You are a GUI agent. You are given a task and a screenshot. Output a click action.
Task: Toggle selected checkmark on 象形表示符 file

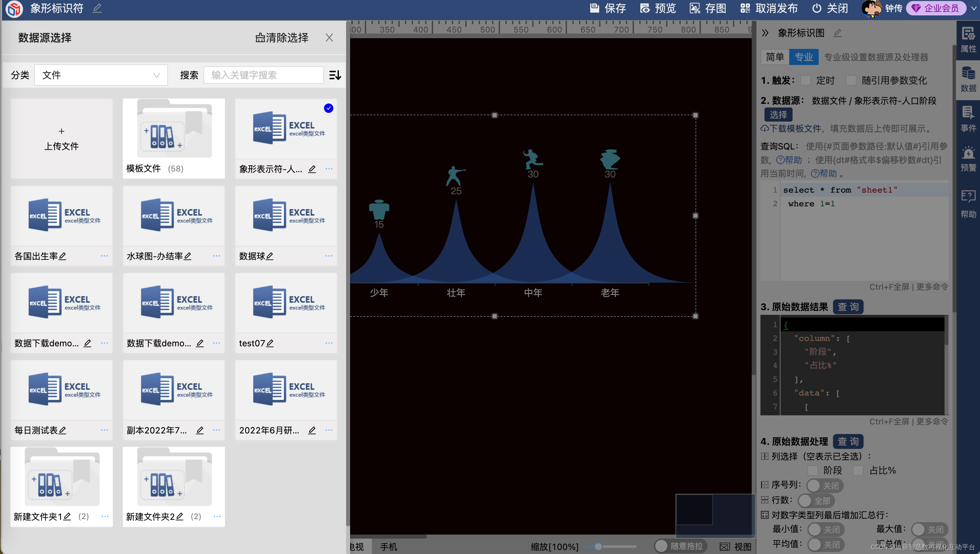(x=329, y=108)
